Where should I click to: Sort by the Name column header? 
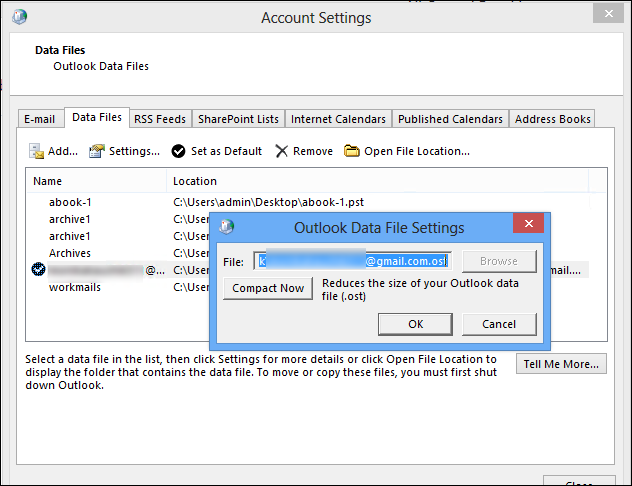pyautogui.click(x=96, y=181)
